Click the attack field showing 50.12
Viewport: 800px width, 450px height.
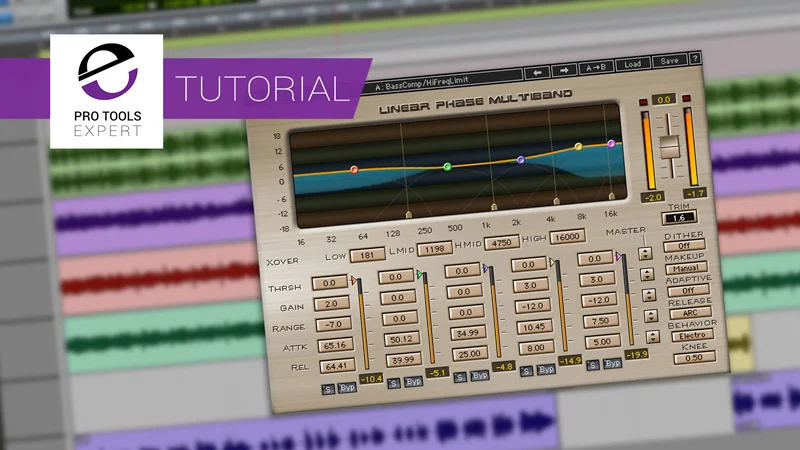pos(402,339)
